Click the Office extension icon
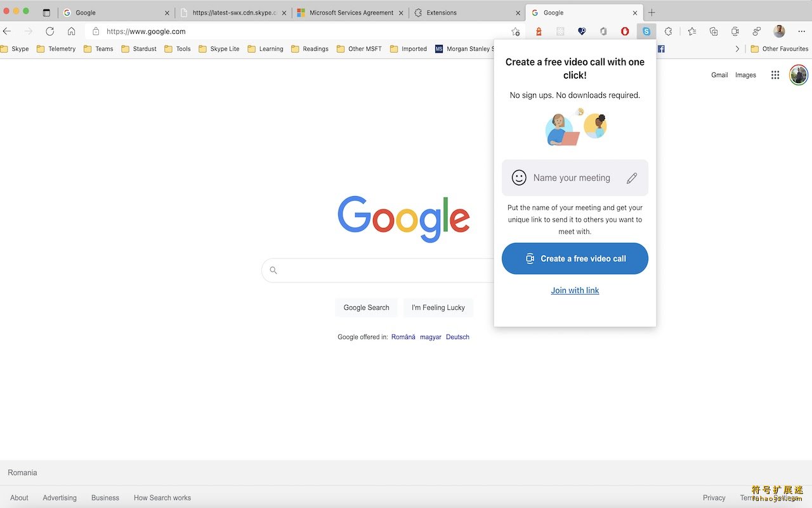The width and height of the screenshot is (812, 508). 603,31
